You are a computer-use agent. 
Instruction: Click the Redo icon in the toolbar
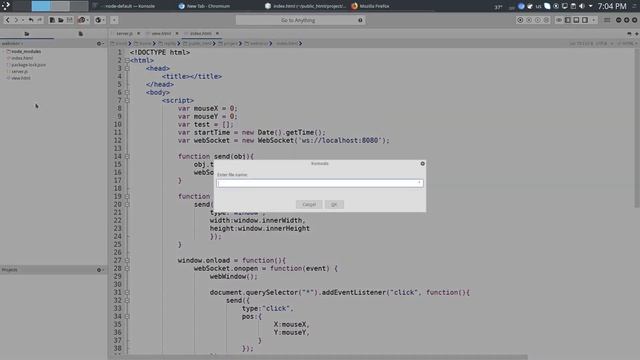[40, 20]
